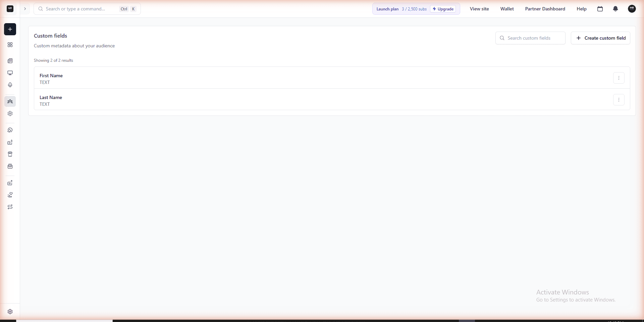644x322 pixels.
Task: Open options menu for First Name field
Action: pos(619,78)
